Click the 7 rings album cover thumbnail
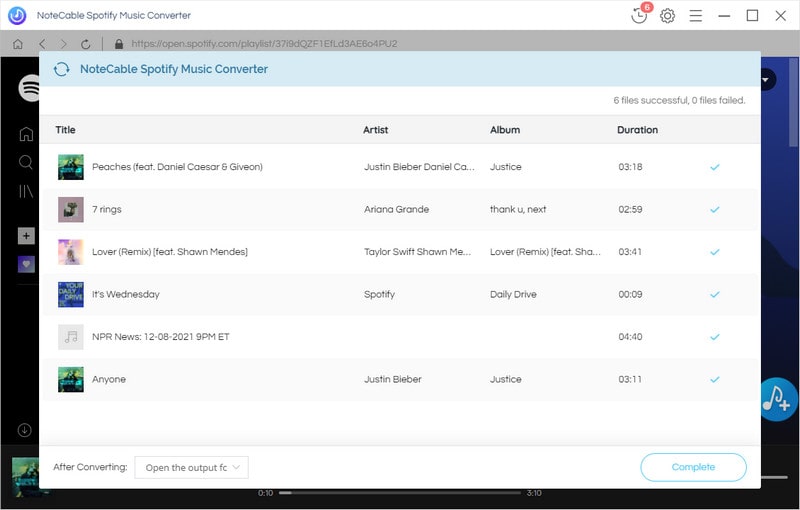 point(71,209)
